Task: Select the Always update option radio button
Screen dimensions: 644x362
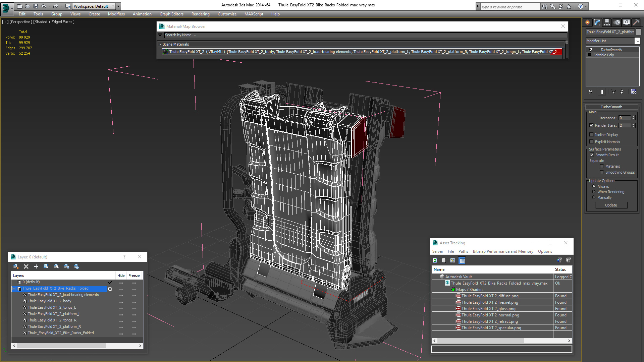Action: [x=594, y=186]
